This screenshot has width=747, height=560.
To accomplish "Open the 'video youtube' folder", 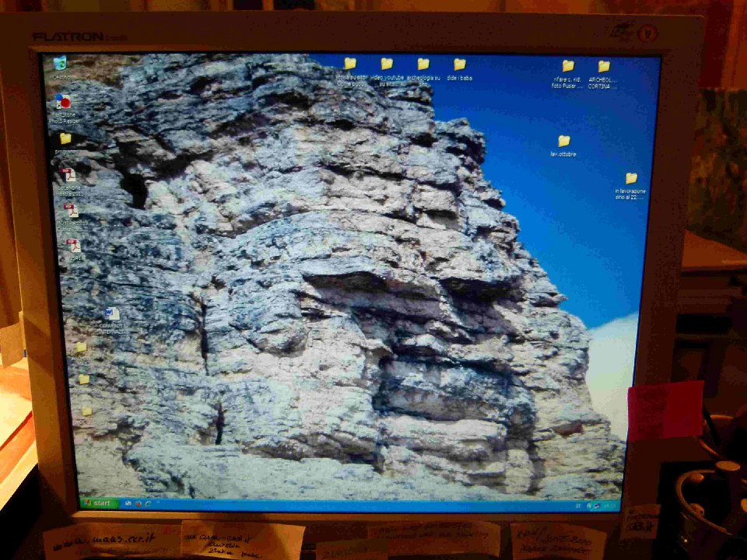I will point(387,63).
